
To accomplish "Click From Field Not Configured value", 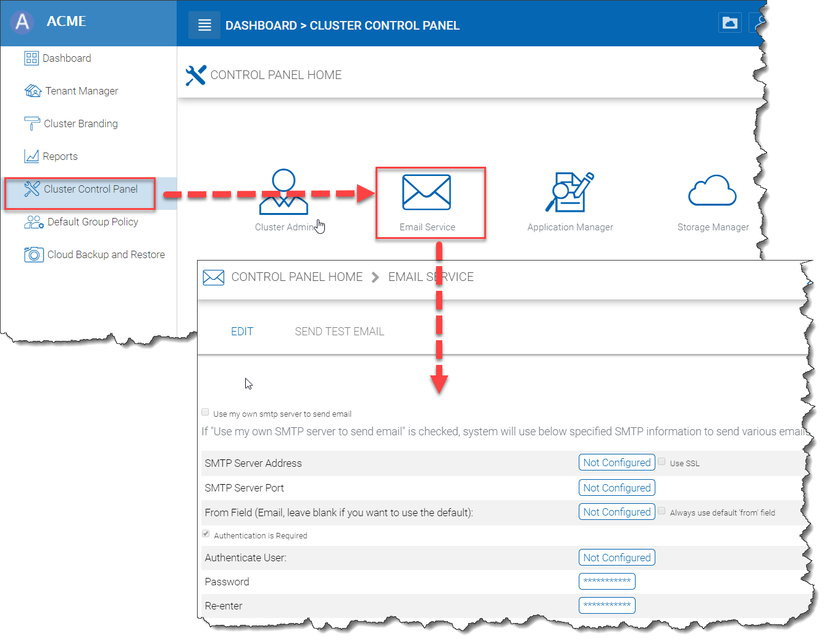I will pyautogui.click(x=617, y=512).
